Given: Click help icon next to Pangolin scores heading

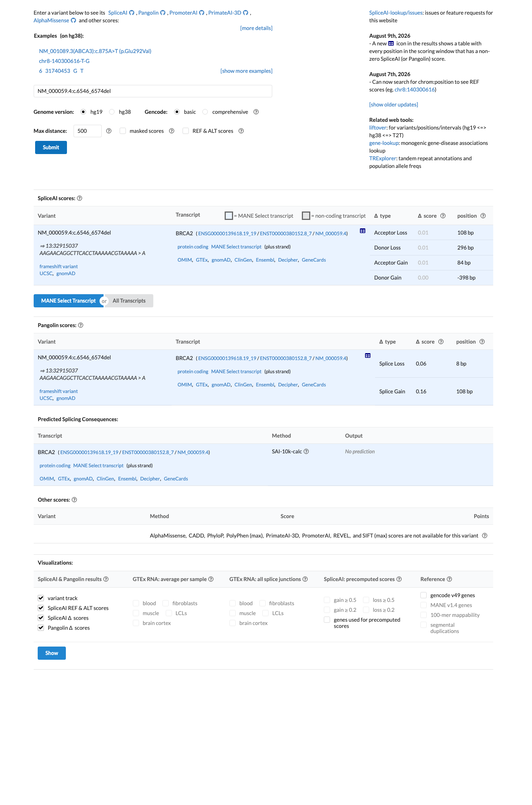Looking at the screenshot, I should coord(81,325).
